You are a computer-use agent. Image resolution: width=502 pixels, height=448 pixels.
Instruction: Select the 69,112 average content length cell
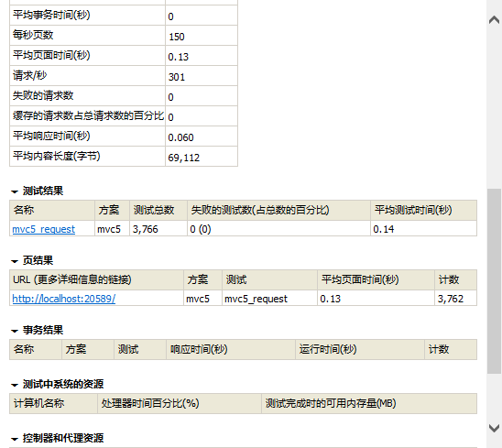pos(202,157)
